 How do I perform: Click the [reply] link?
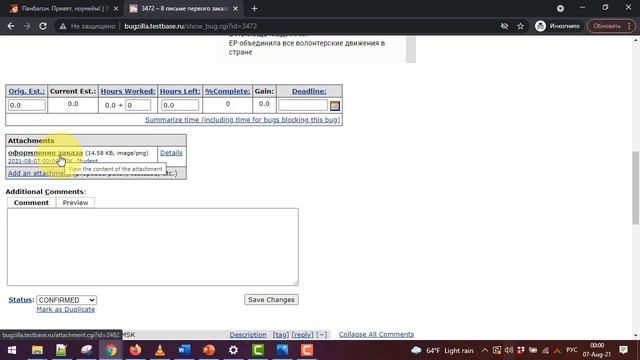point(302,334)
